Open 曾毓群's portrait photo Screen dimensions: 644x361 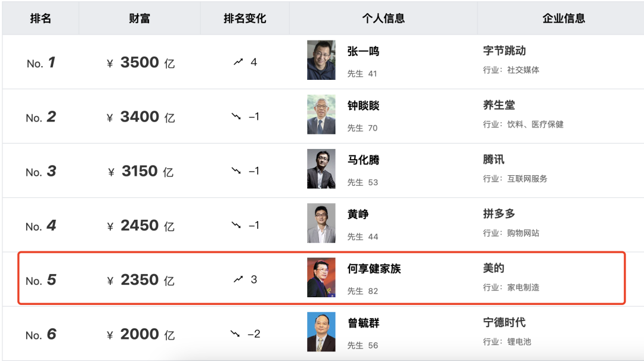pos(321,332)
